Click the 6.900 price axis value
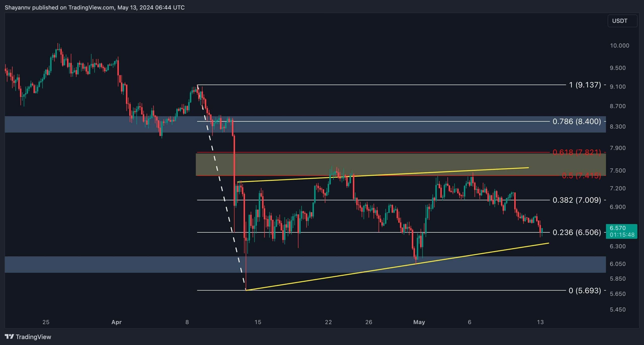Viewport: 644px width, 345px height. [x=618, y=207]
